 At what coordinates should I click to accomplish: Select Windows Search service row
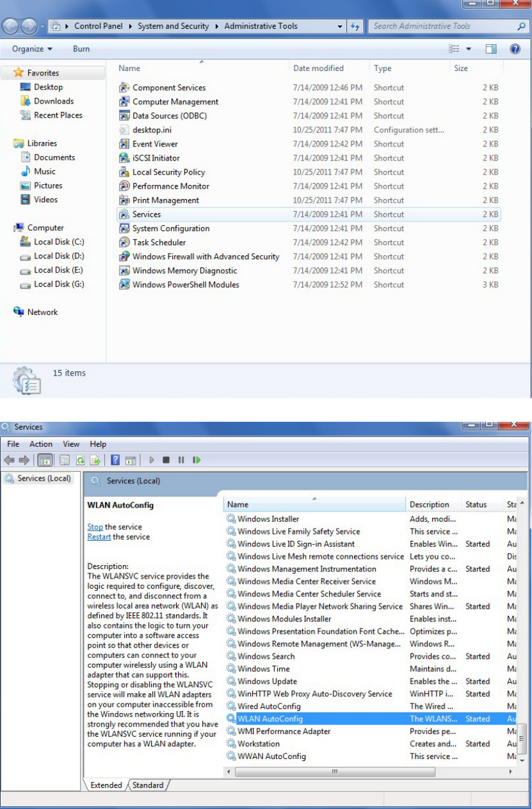tap(371, 657)
